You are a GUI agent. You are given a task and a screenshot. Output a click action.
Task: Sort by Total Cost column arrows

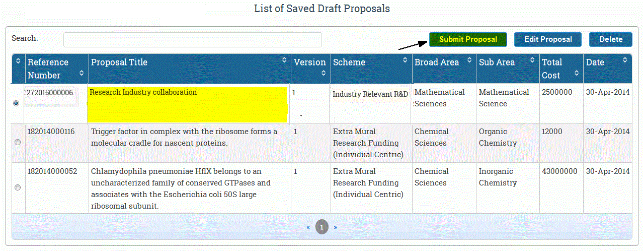576,74
